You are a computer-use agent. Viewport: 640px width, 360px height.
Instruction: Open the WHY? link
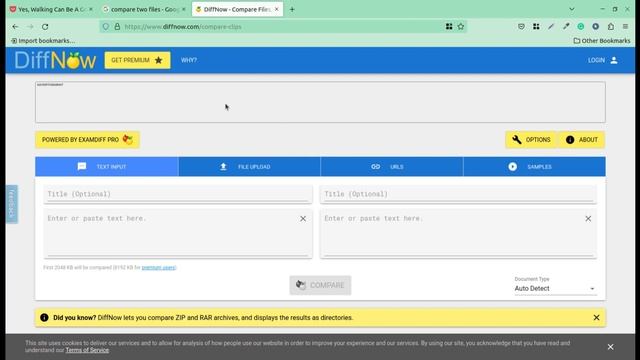coord(189,60)
